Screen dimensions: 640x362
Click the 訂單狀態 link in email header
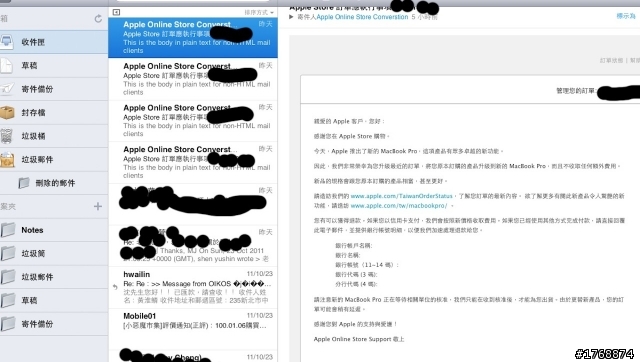pos(611,60)
